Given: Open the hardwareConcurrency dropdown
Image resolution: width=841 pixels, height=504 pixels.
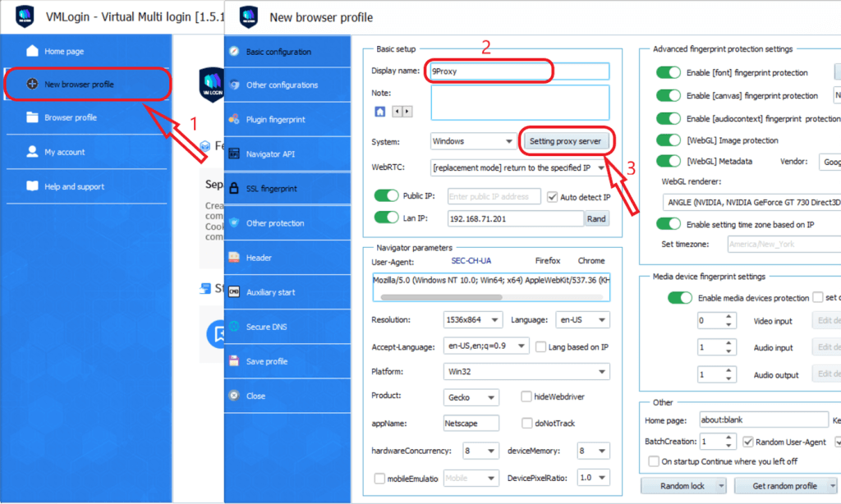Looking at the screenshot, I should coord(480,451).
